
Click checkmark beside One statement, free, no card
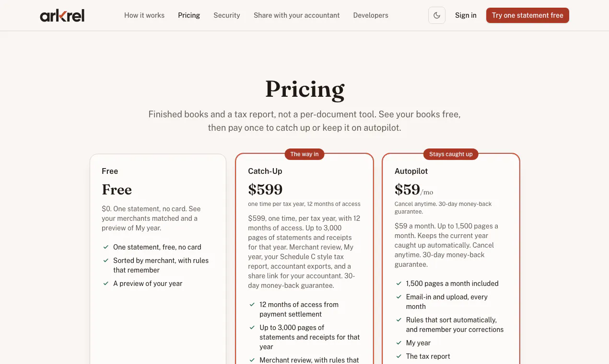pos(106,247)
